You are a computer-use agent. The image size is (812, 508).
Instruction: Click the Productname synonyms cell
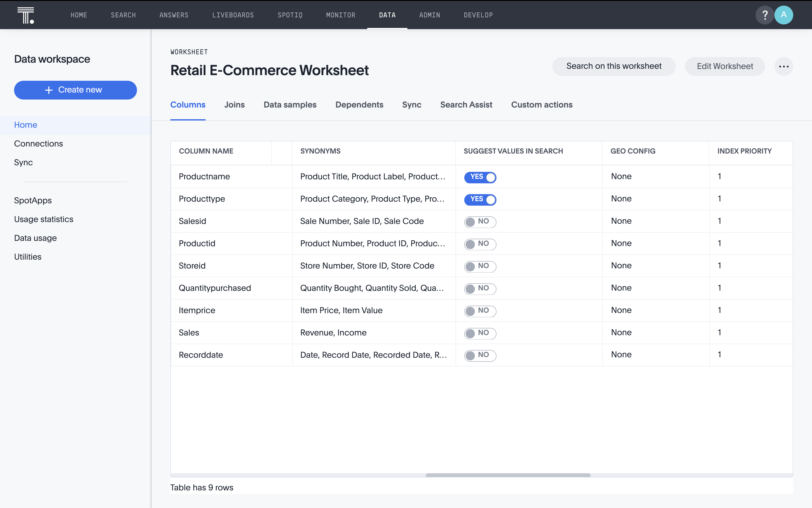coord(374,176)
